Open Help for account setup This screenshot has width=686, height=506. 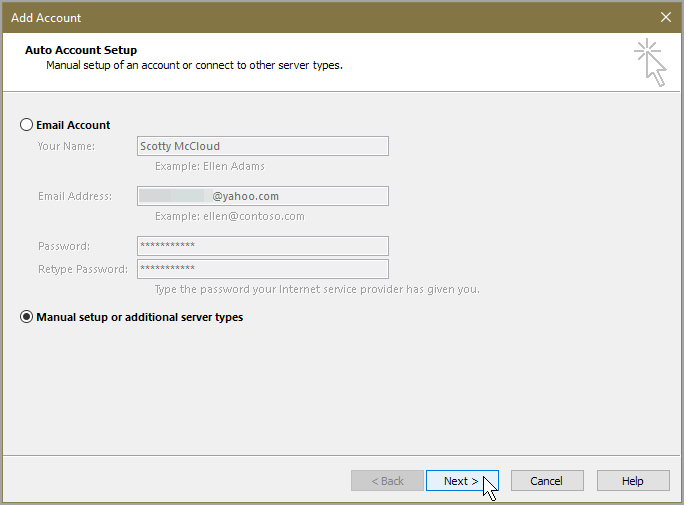point(632,481)
